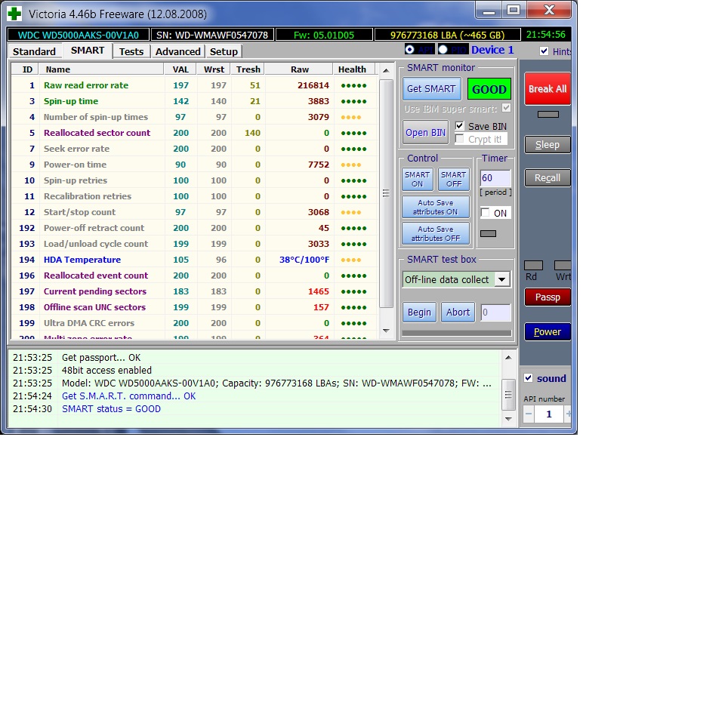
Task: Click the green cross Victoria app icon
Action: pos(14,14)
